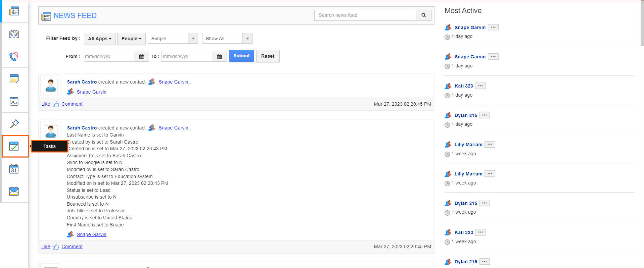Screen dimensions: 644x268
Task: Click the Reset button
Action: coord(268,56)
